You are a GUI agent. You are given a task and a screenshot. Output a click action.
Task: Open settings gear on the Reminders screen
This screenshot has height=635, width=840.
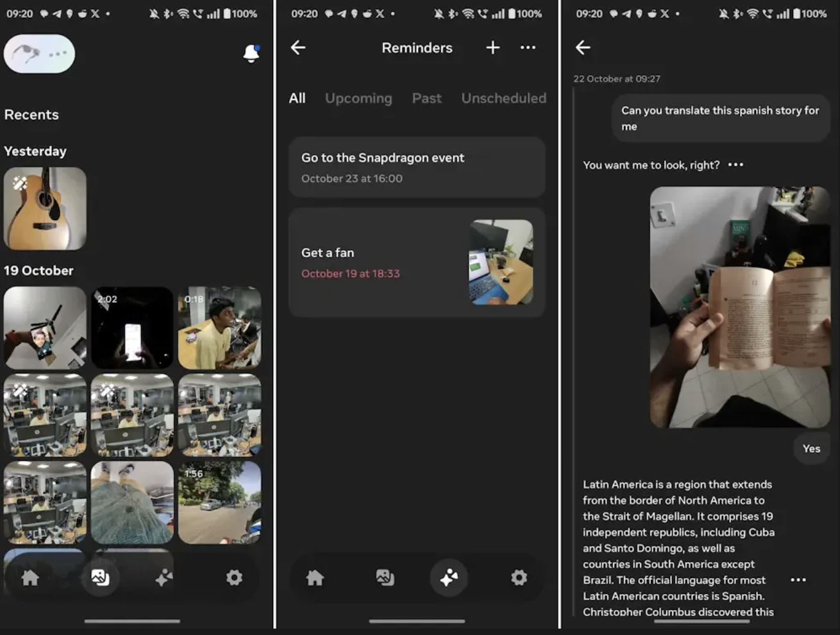pos(519,578)
